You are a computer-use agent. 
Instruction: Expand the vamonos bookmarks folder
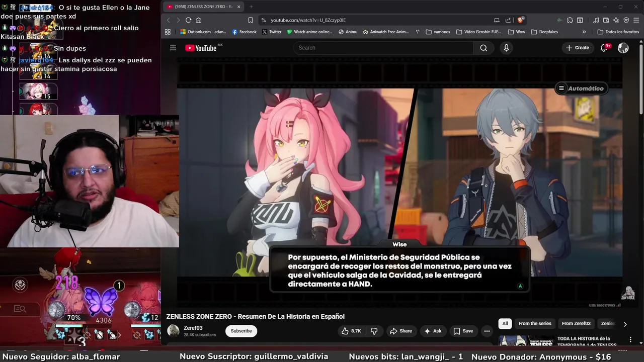(x=438, y=32)
